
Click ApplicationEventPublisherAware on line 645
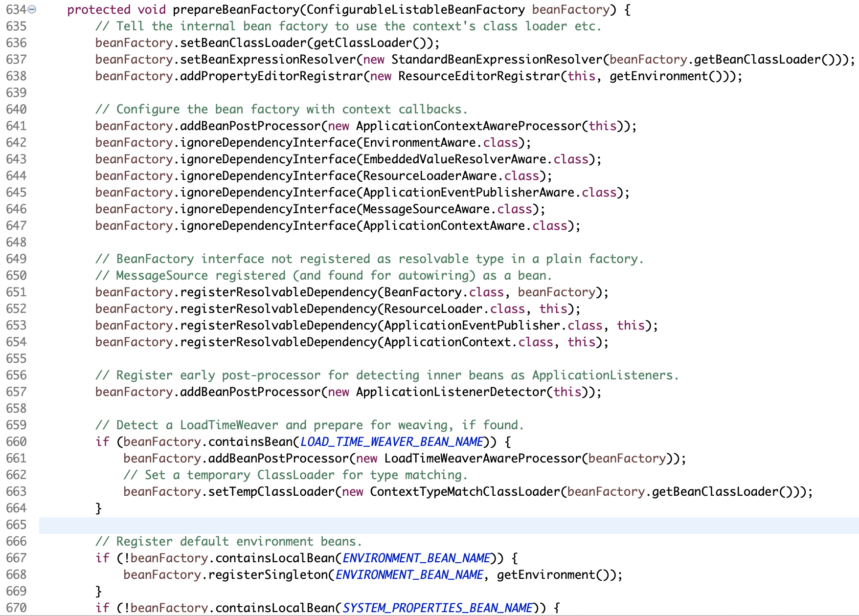point(469,193)
